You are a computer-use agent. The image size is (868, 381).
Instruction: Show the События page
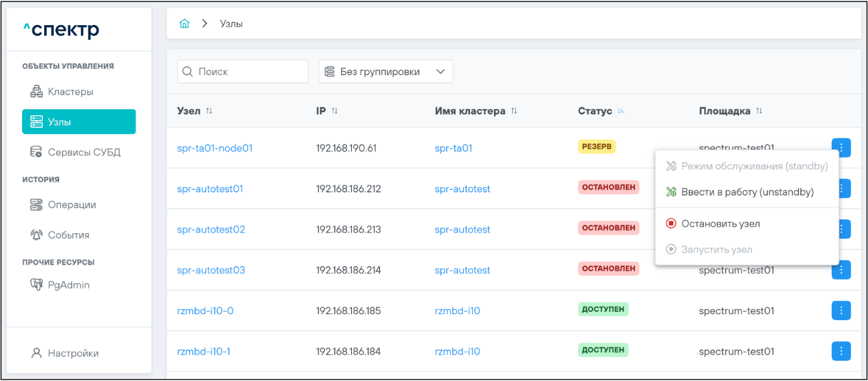69,235
